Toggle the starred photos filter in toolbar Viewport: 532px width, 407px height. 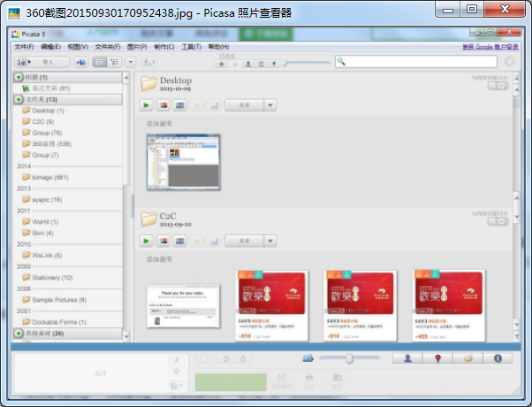click(x=222, y=63)
